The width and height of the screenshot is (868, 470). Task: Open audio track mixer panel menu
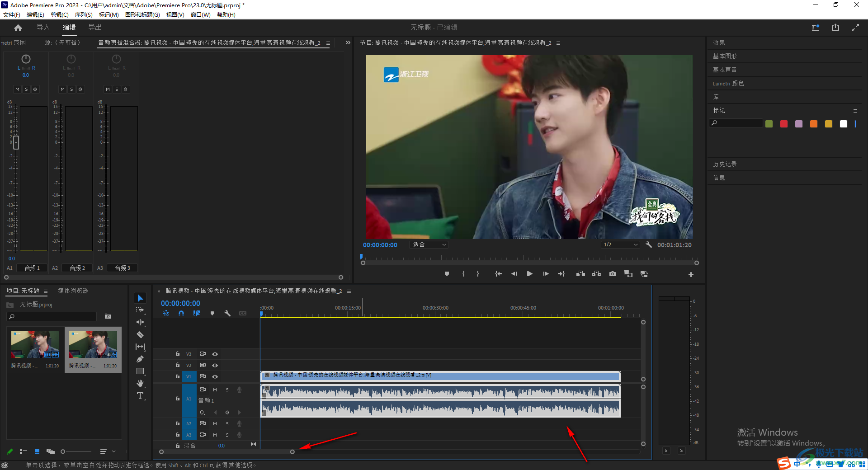point(328,43)
